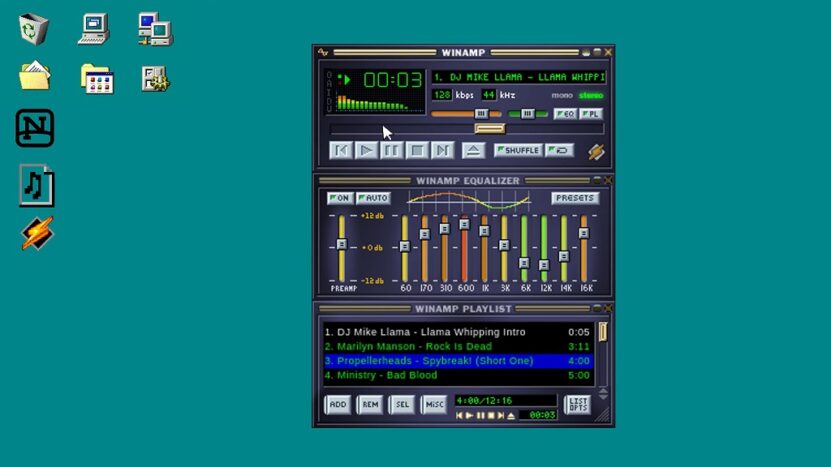Launch the Winamp lightning bolt desktop icon

click(37, 233)
